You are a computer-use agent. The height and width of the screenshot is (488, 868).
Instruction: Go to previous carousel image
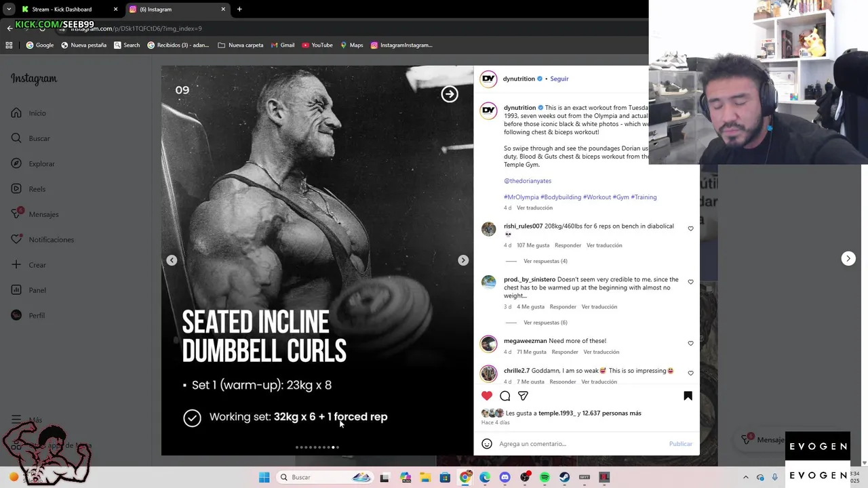172,260
